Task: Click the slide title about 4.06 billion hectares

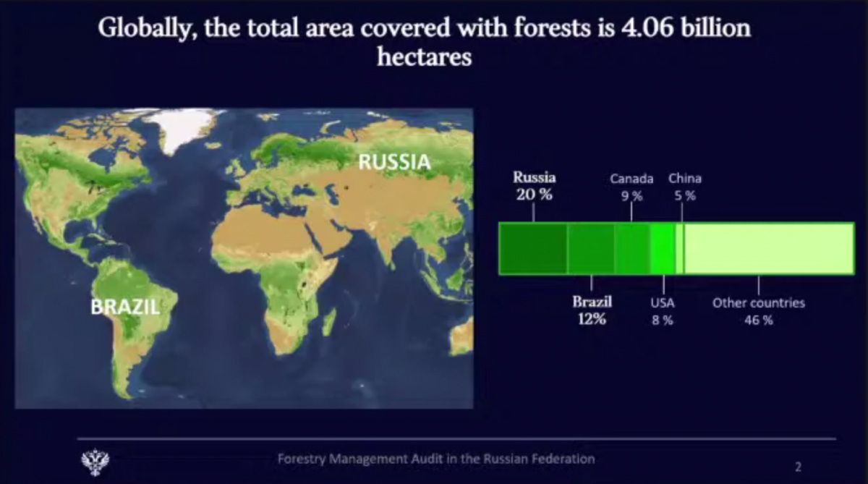Action: [424, 42]
